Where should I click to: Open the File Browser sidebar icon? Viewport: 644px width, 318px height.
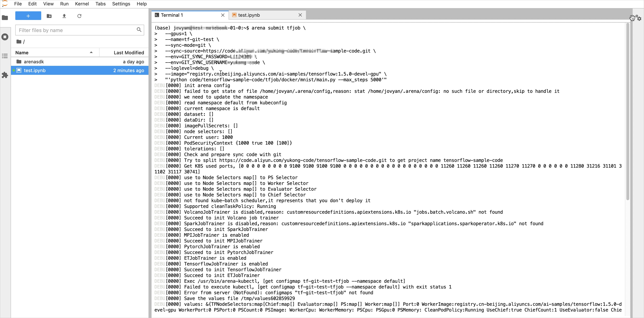click(5, 18)
